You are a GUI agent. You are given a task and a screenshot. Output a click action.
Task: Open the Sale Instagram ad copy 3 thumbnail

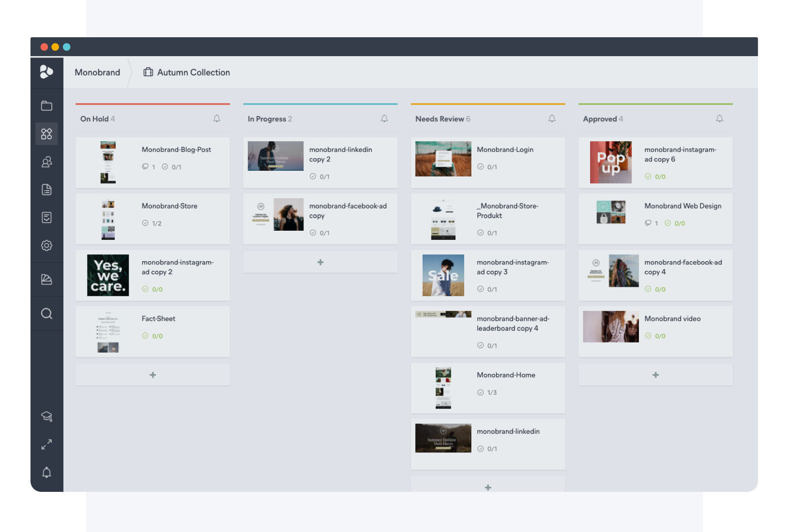point(443,275)
